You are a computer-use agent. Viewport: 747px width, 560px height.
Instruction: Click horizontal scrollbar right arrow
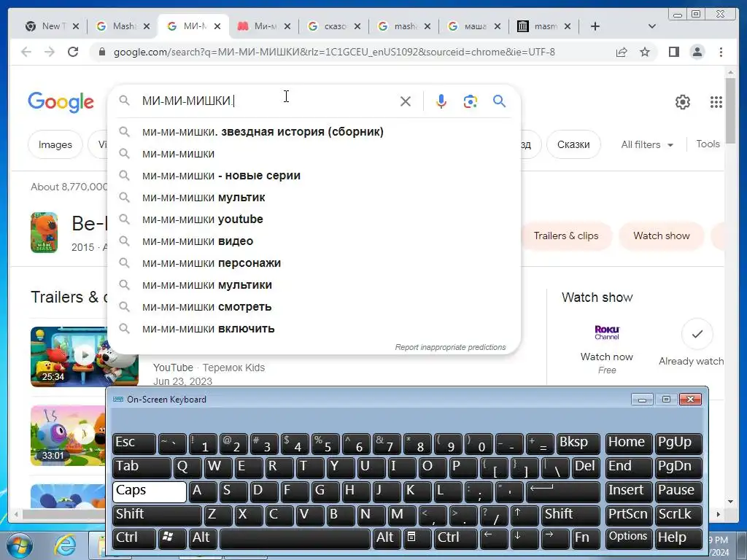point(719,514)
